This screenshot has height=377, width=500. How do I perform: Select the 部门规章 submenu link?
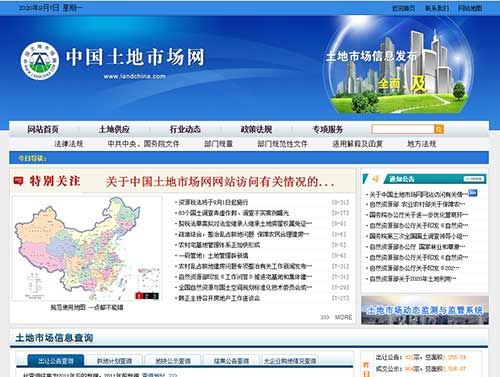[x=219, y=144]
